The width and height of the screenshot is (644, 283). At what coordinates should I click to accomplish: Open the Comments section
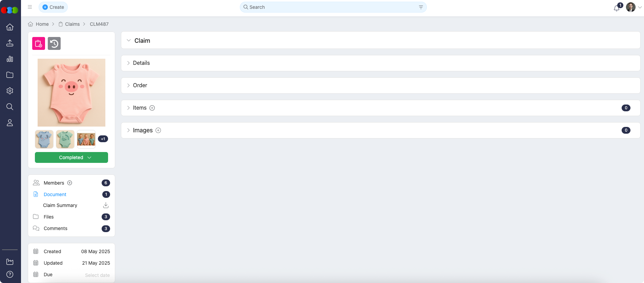coord(56,228)
